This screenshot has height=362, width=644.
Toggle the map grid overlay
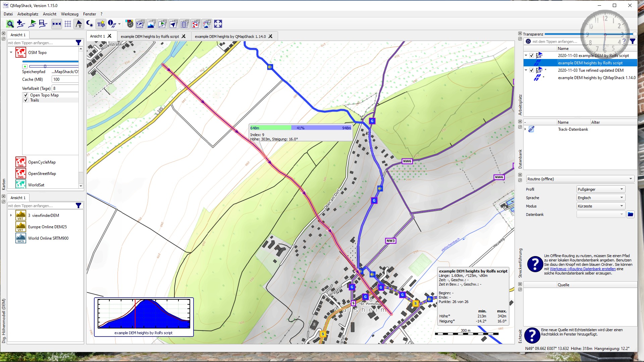pos(67,24)
